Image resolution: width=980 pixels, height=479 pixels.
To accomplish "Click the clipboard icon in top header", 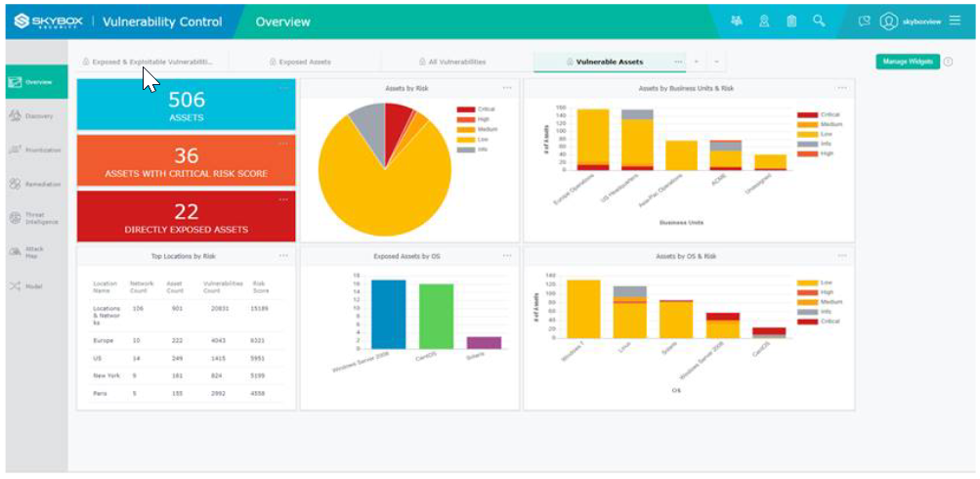I will 791,21.
